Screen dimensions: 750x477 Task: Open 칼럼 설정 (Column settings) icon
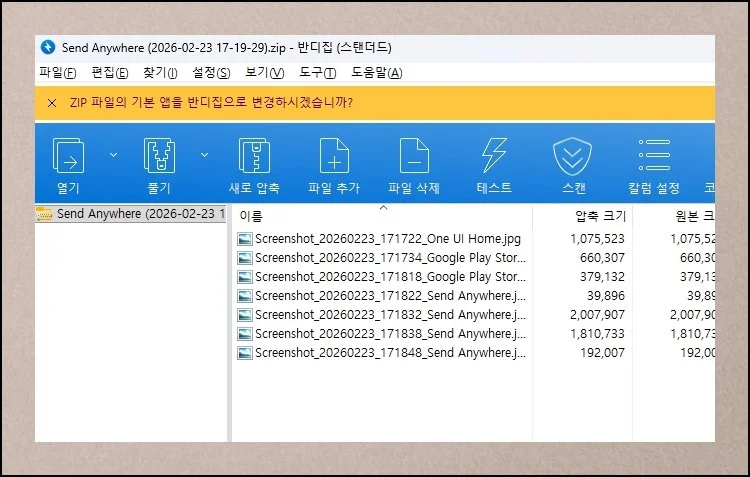click(654, 157)
